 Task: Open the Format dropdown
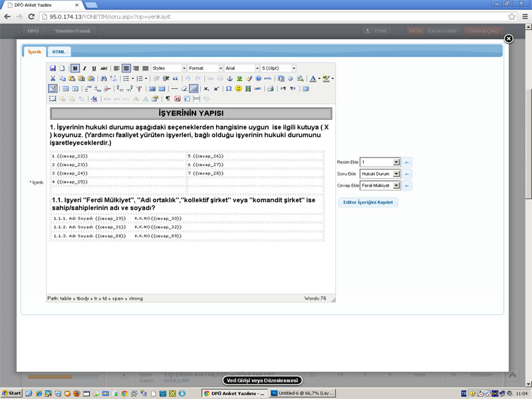tap(205, 68)
